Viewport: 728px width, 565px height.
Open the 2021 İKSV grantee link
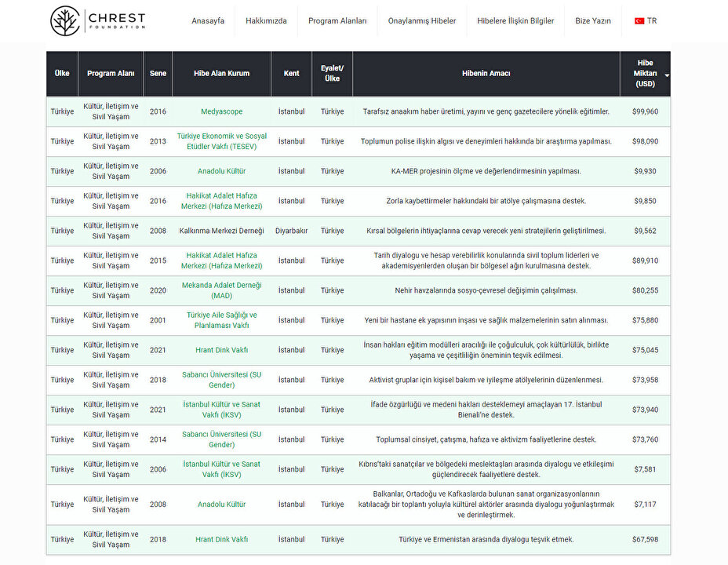pos(221,410)
